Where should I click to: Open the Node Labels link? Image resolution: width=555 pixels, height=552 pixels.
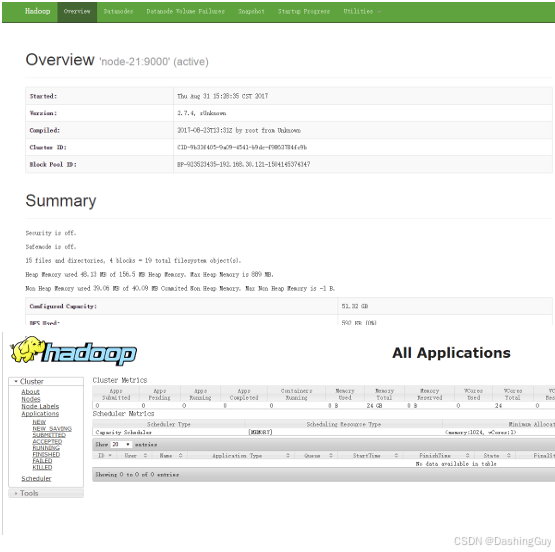[40, 406]
